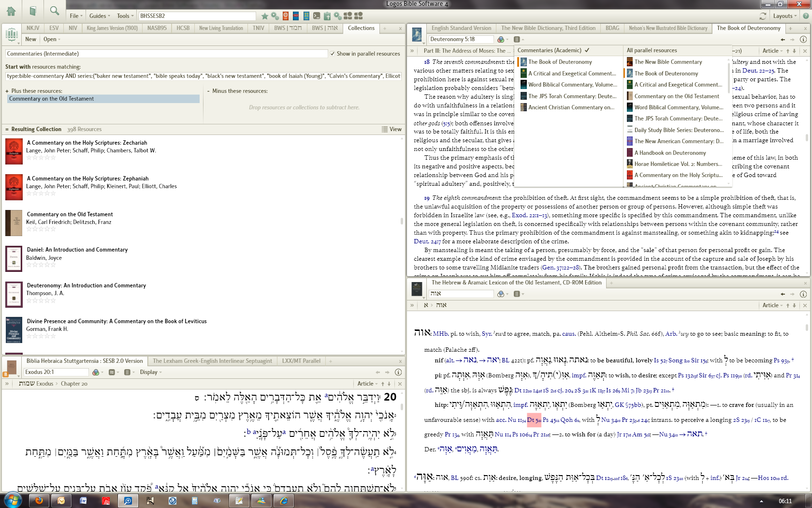This screenshot has width=812, height=508.
Task: Open visual filters in the Biblia Hebraica panel
Action: click(x=96, y=372)
